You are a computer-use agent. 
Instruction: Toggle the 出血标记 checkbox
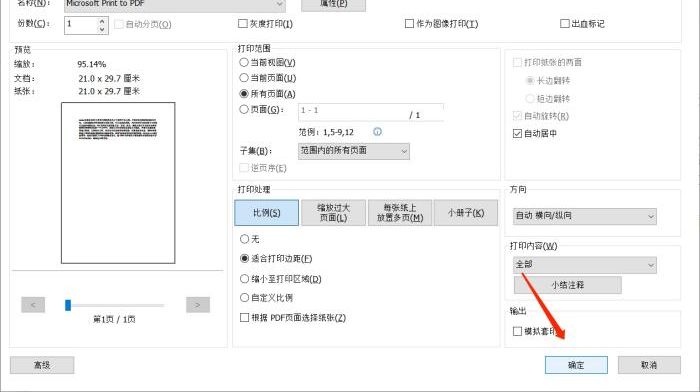tap(565, 24)
